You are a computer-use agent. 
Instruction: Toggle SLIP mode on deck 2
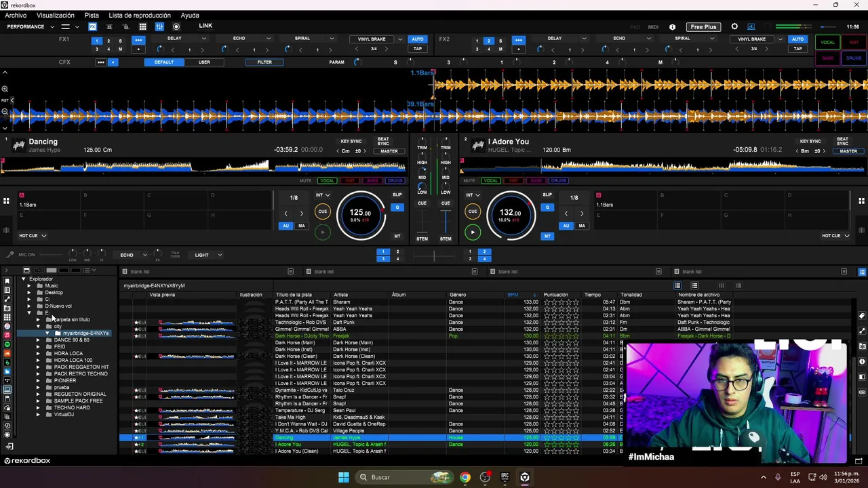(547, 195)
